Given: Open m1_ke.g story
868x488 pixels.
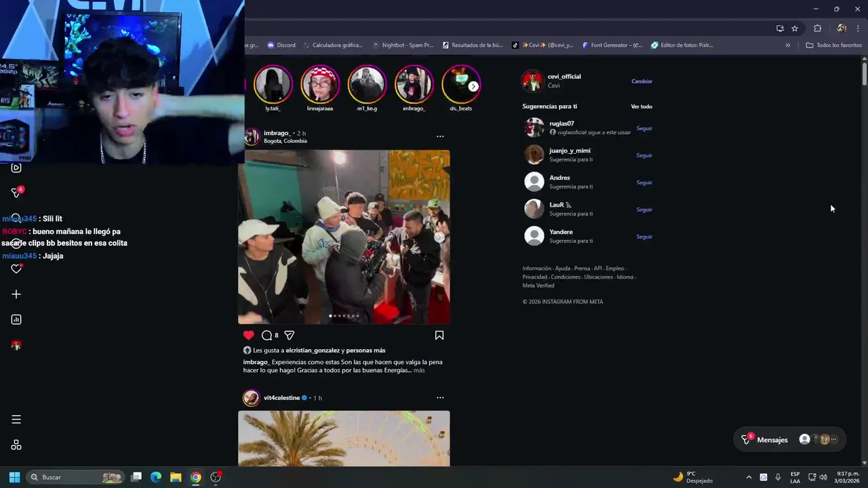Looking at the screenshot, I should pyautogui.click(x=367, y=84).
